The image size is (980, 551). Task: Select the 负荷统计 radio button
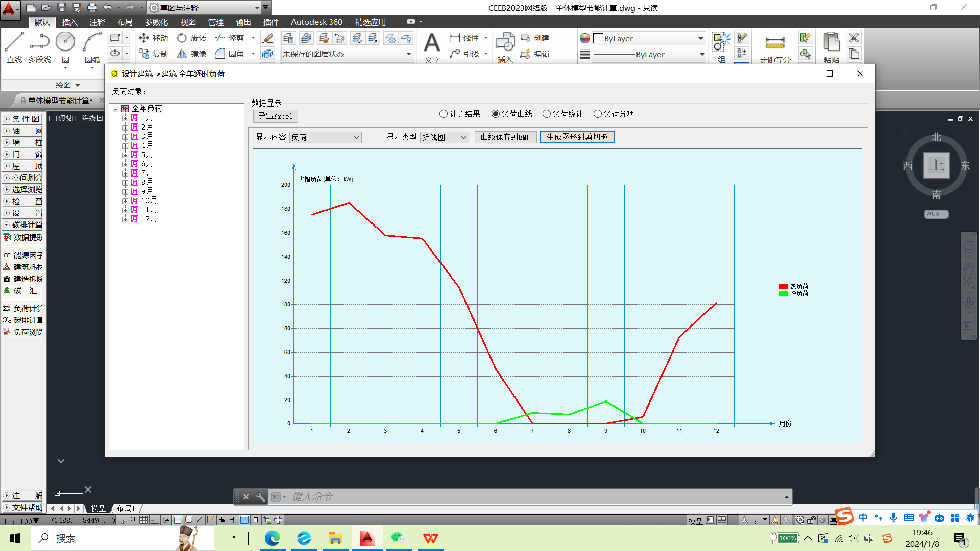pyautogui.click(x=547, y=114)
